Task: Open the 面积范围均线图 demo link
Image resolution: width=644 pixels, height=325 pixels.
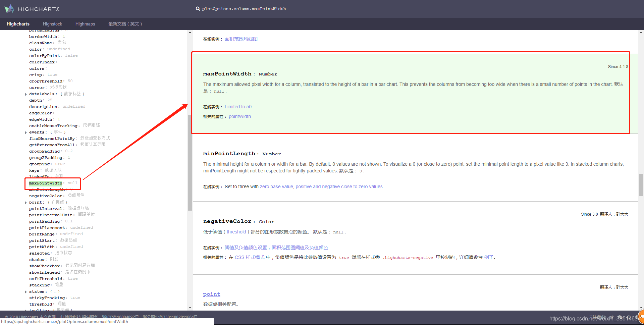Action: pos(241,39)
